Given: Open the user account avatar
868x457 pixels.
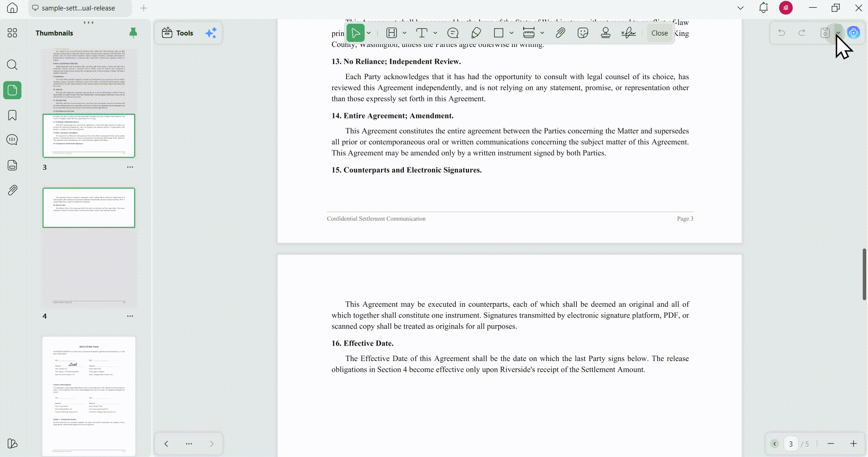Looking at the screenshot, I should (786, 8).
